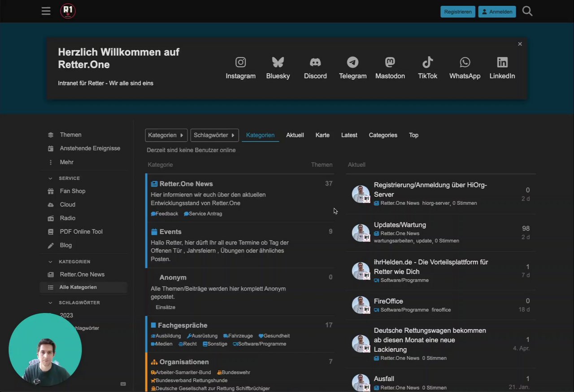This screenshot has width=574, height=392.
Task: Open the Mastodon icon
Action: click(x=390, y=62)
